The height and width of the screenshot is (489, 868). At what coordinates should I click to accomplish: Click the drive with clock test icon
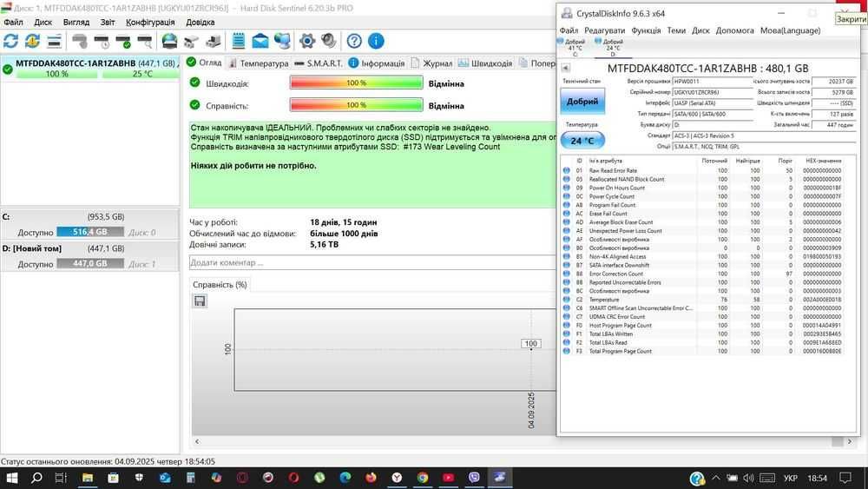coord(102,41)
